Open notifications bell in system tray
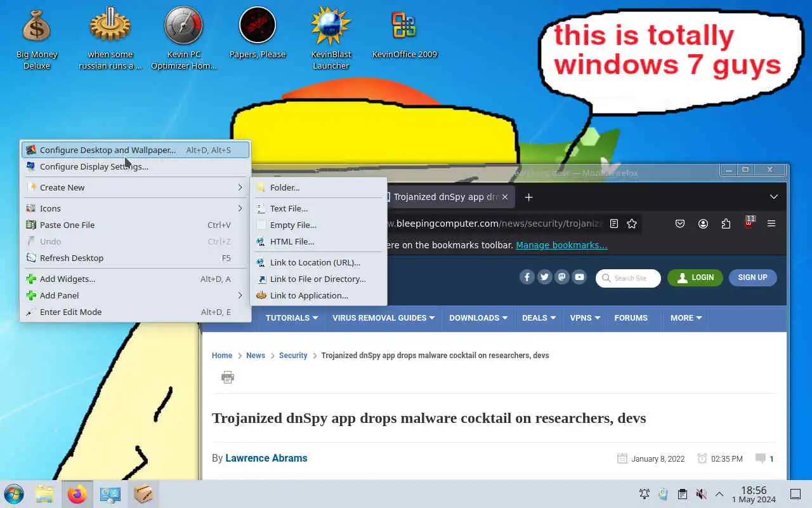This screenshot has height=508, width=812. [645, 494]
